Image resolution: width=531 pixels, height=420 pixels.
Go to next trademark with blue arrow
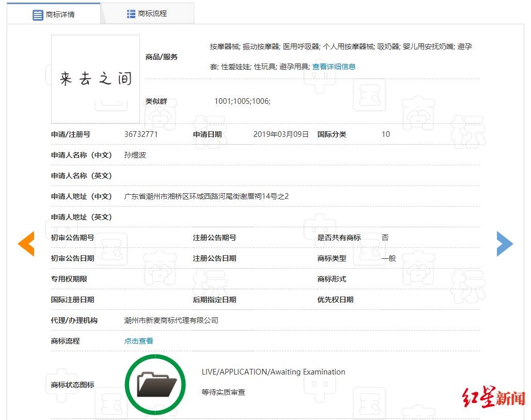505,244
